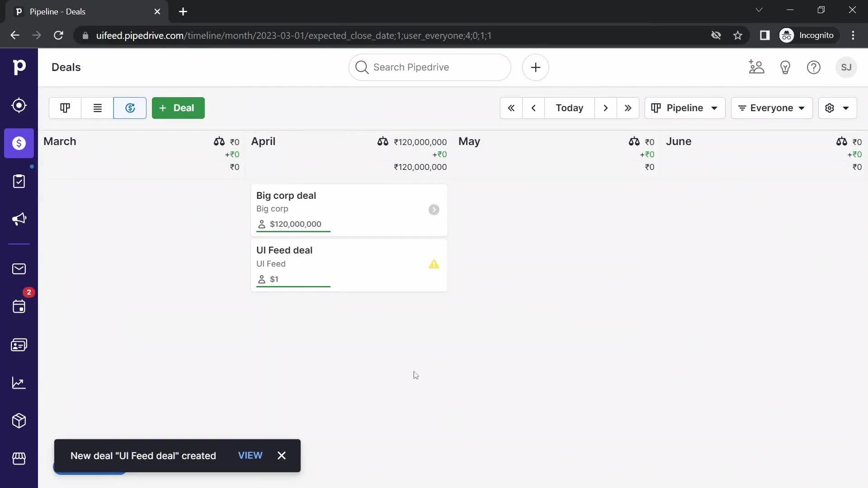Click the add new item plus icon
Image resolution: width=868 pixels, height=488 pixels.
[535, 67]
